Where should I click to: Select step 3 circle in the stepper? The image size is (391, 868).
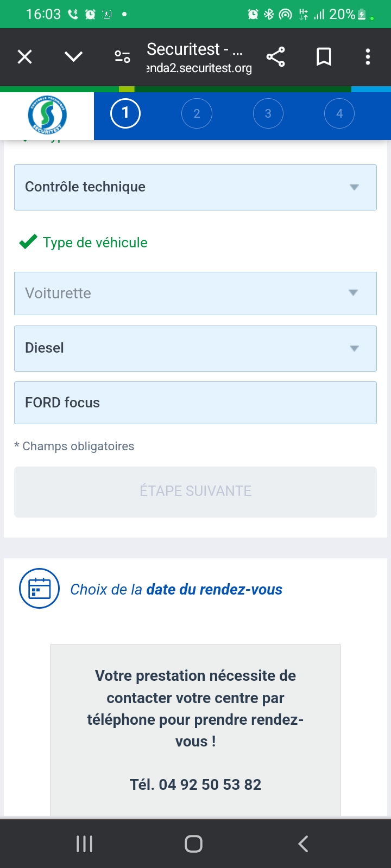[x=268, y=113]
